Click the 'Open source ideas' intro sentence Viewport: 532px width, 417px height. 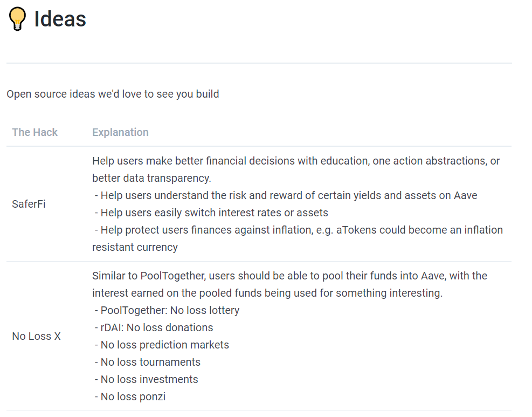tap(113, 94)
